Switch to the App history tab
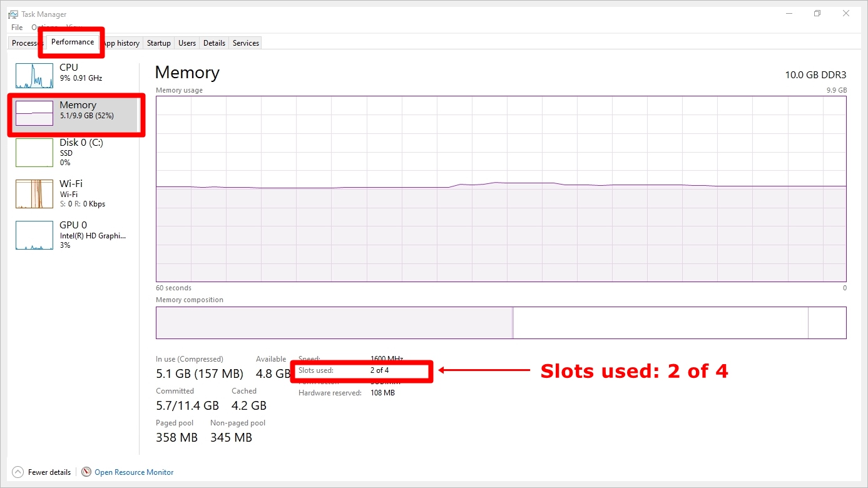The width and height of the screenshot is (868, 488). click(120, 43)
